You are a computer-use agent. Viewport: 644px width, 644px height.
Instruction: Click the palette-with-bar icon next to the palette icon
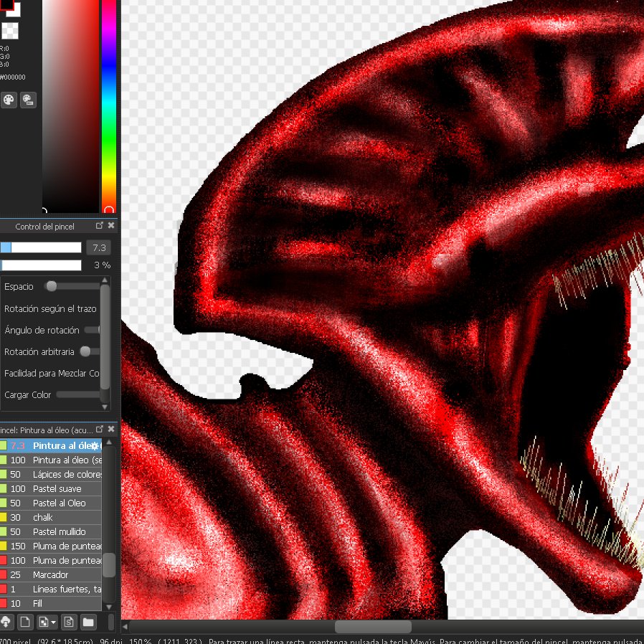click(x=29, y=100)
